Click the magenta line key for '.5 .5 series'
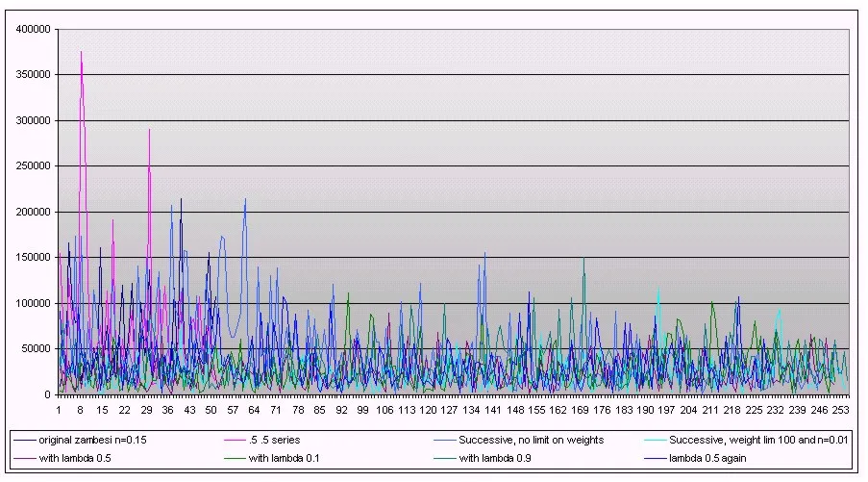Image resolution: width=868 pixels, height=482 pixels. coord(233,441)
